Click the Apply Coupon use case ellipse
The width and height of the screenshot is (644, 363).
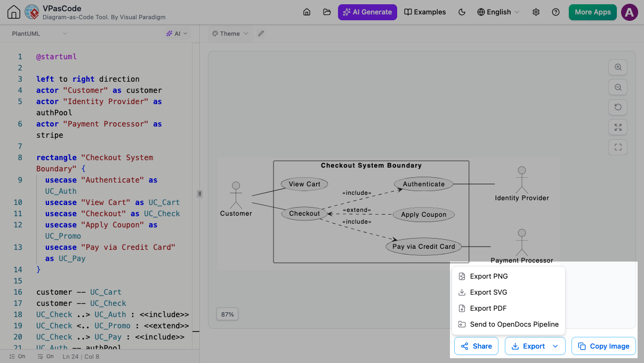pos(424,215)
